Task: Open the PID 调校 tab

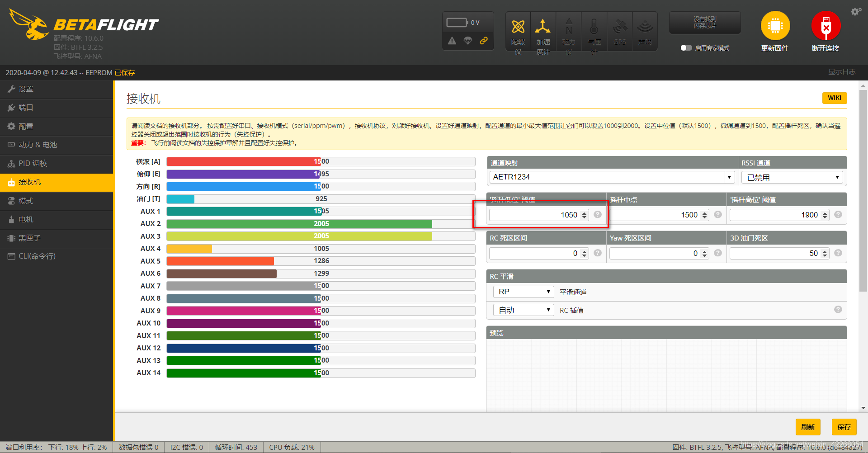Action: click(x=57, y=163)
